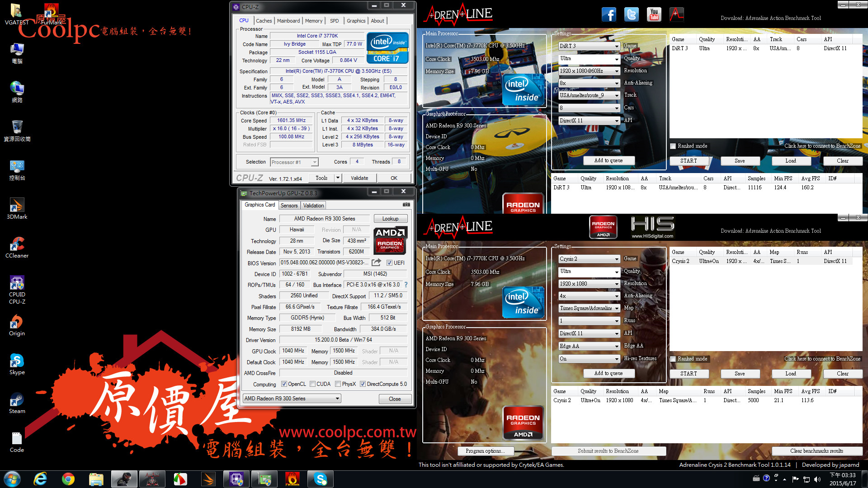Open the Hi-res Textures dropdown set to On
Screen dimensions: 868x488
[589, 359]
